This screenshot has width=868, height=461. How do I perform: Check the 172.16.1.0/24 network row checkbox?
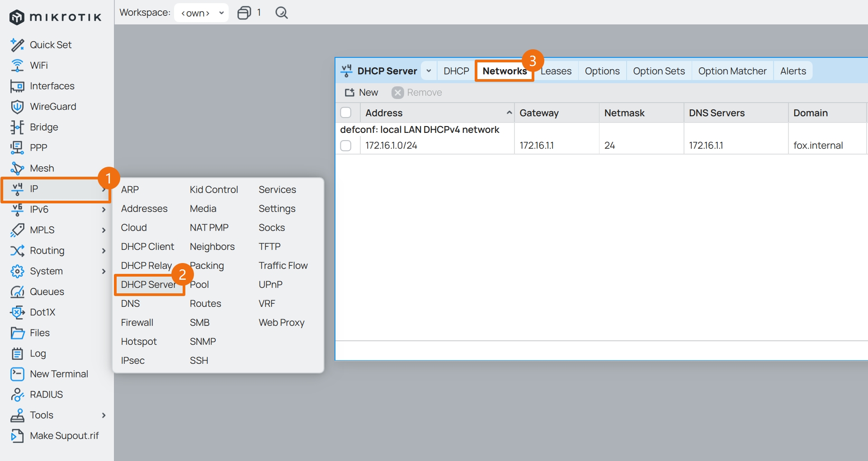coord(346,146)
